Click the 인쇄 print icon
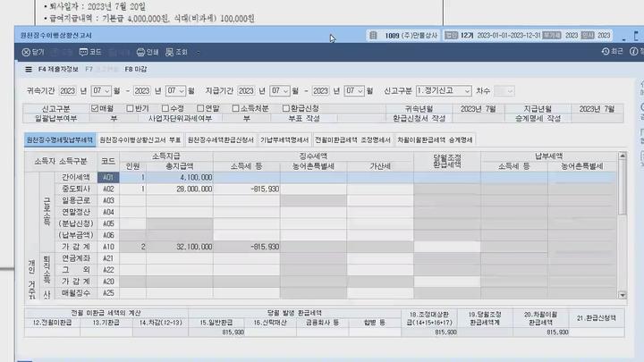The image size is (644, 362). point(148,52)
